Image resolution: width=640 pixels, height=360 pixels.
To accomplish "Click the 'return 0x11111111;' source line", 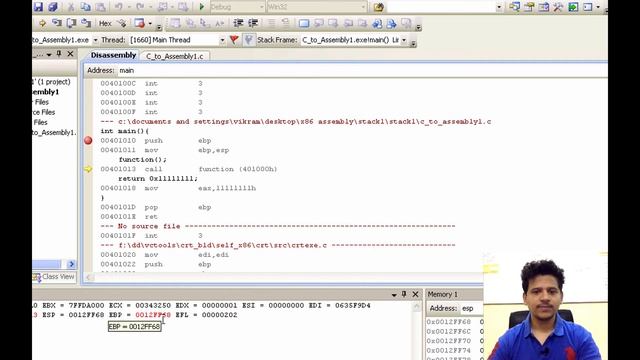I will (x=158, y=178).
